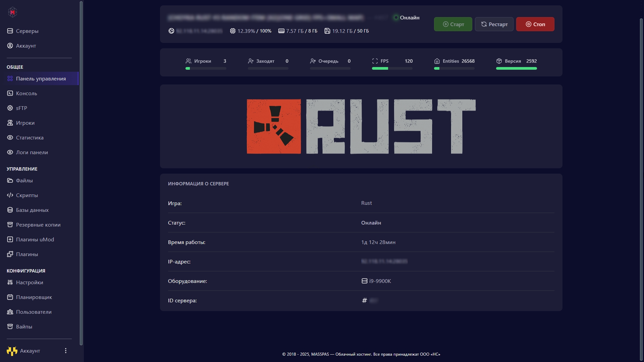Open Планировщик via the calendar icon
Screen dimensions: 644x362
click(10, 297)
